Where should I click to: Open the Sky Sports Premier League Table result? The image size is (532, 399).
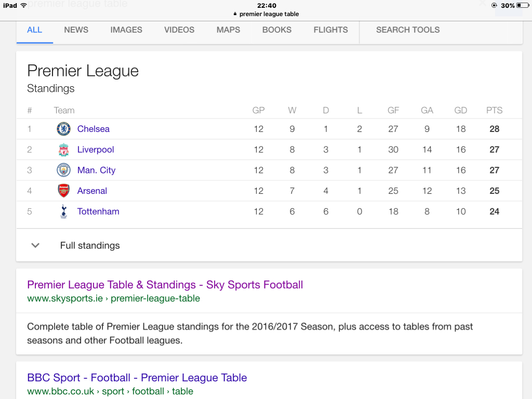(165, 285)
